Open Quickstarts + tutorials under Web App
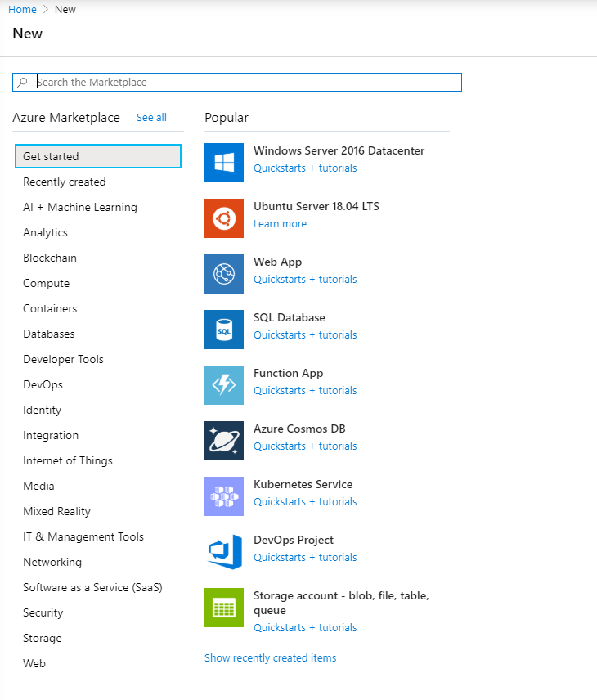 point(305,280)
